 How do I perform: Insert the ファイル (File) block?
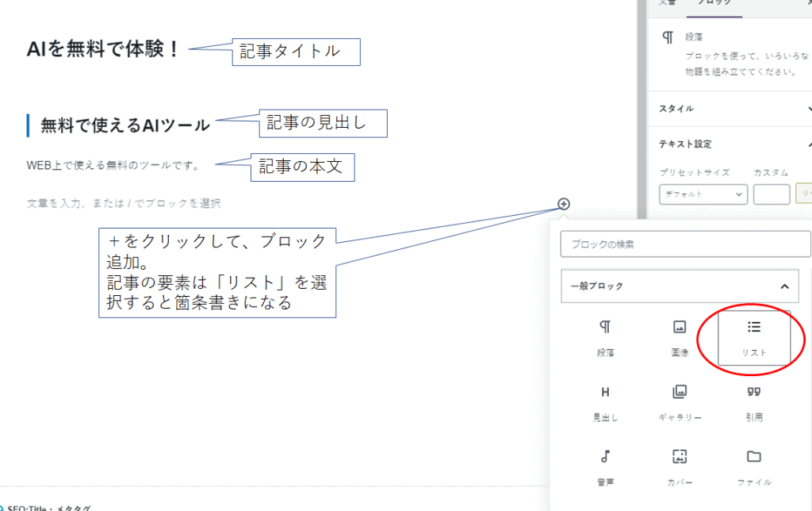click(753, 467)
